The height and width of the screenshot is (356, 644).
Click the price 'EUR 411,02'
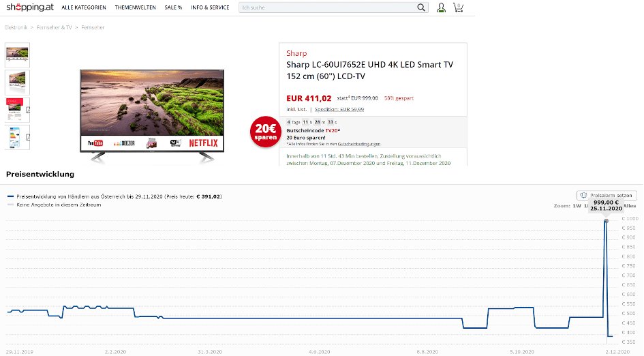tap(309, 98)
